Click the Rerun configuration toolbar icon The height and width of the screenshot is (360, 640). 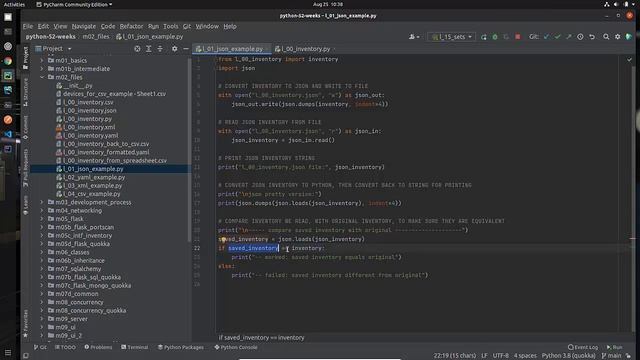(484, 37)
